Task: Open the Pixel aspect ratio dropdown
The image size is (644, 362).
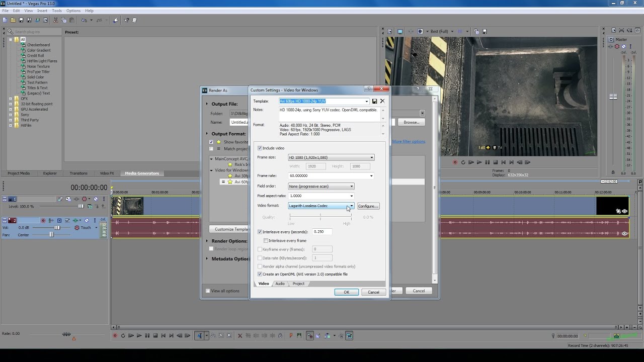Action: 351,196
